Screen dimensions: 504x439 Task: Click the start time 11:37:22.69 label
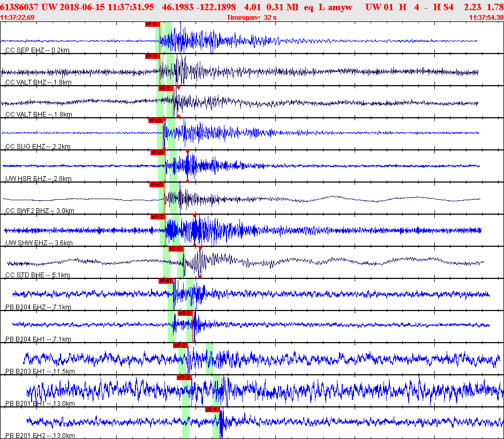click(x=18, y=18)
